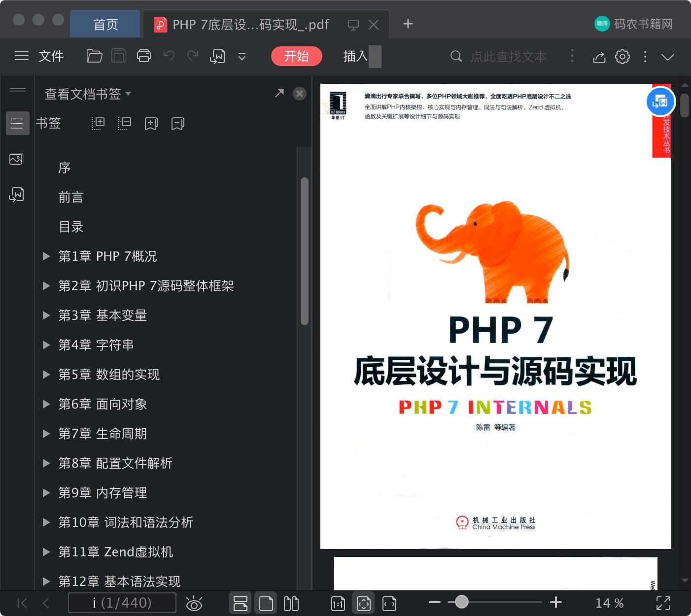The image size is (691, 616).
Task: Click the 点此查找文本 search field
Action: point(508,57)
